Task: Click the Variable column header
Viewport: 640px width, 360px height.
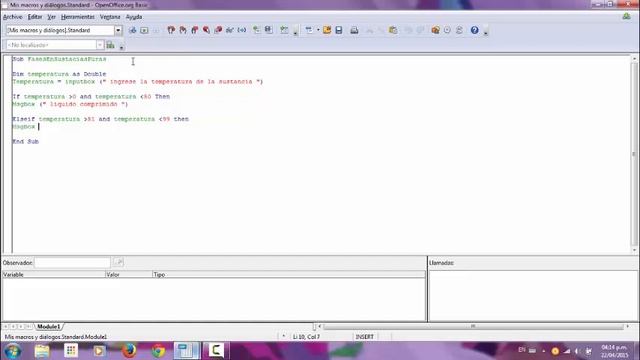Action: [x=53, y=275]
